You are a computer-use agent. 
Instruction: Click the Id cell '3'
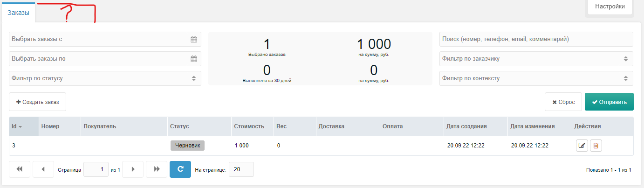tap(14, 146)
